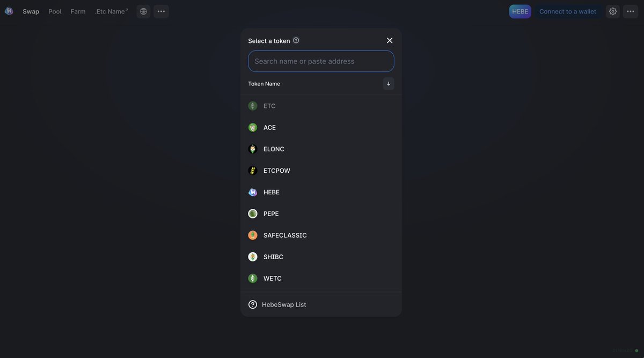Viewport: 644px width, 358px height.
Task: Click the HebeSwap List question icon
Action: pyautogui.click(x=253, y=304)
